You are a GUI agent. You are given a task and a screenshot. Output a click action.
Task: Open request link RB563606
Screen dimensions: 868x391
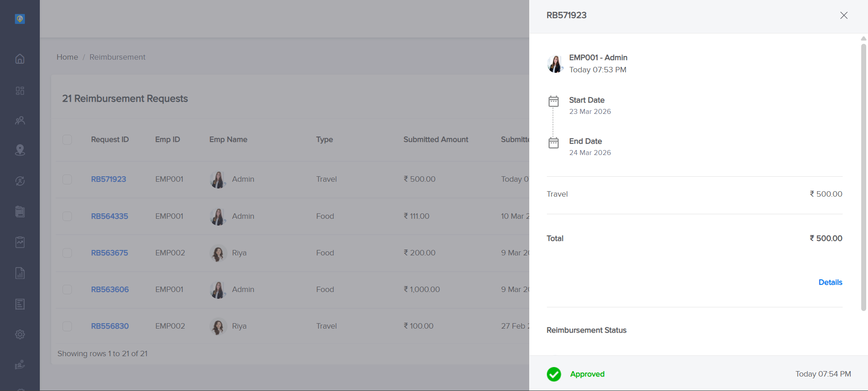point(110,289)
